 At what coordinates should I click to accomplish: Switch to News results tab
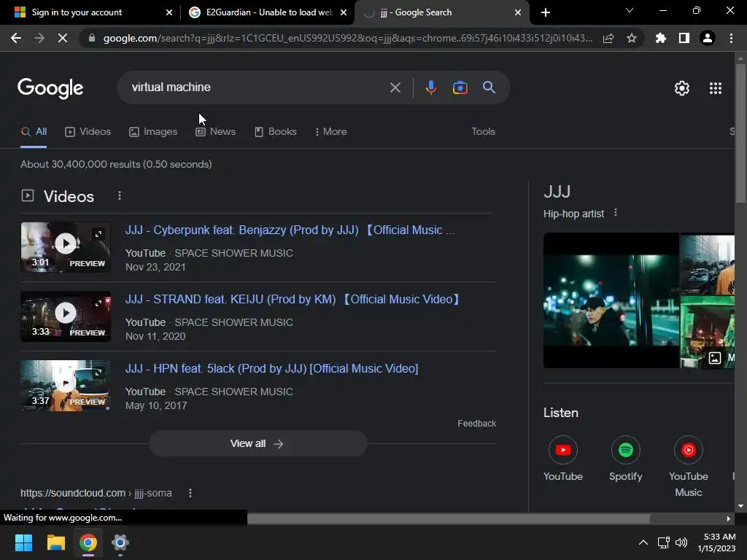(x=215, y=132)
